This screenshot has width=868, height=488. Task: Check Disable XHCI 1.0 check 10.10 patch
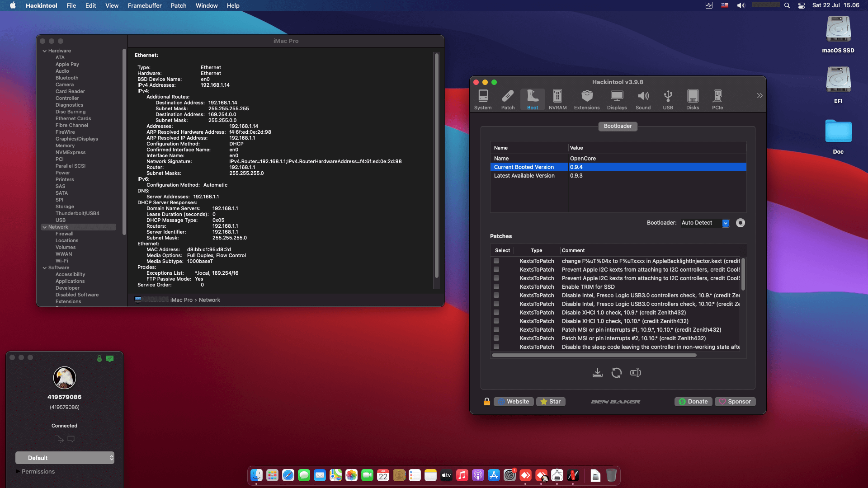point(496,321)
